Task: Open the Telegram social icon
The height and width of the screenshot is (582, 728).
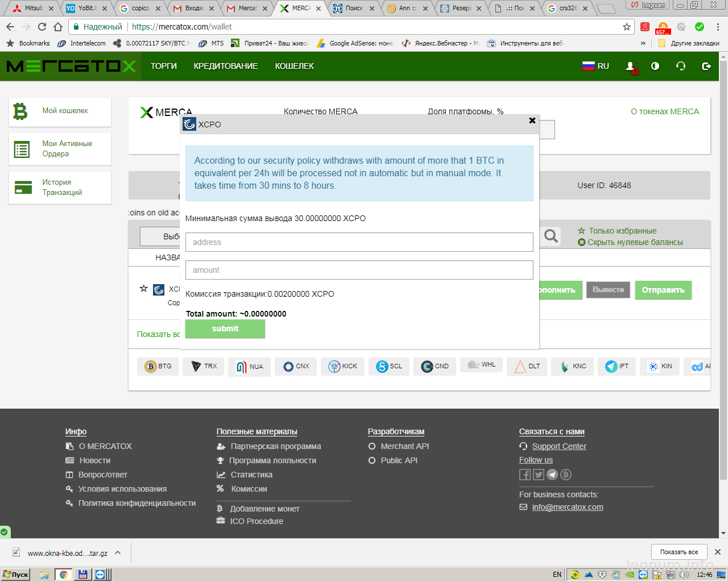Action: (552, 475)
